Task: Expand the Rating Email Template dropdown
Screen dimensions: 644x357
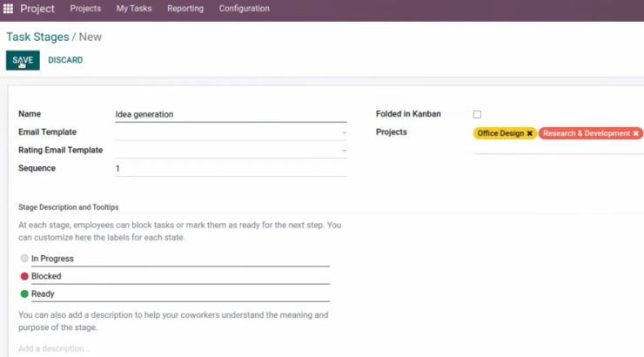Action: (344, 151)
